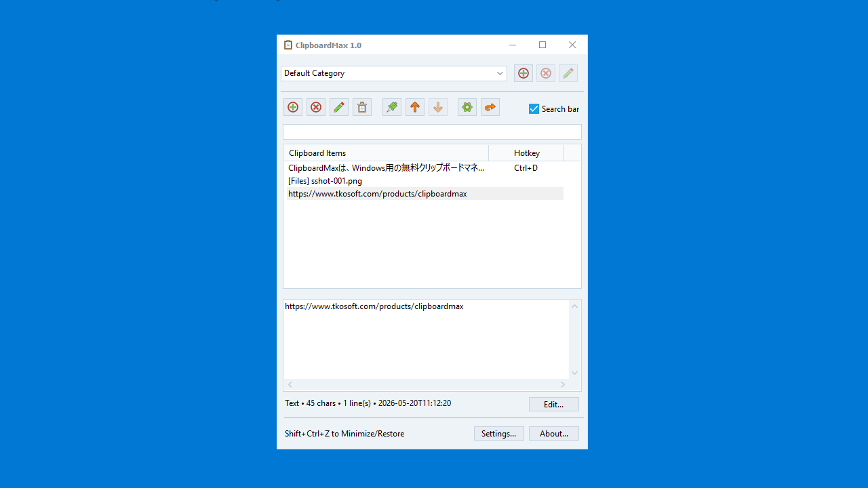
Task: Move the selected item up with the orange arrow
Action: pos(415,107)
